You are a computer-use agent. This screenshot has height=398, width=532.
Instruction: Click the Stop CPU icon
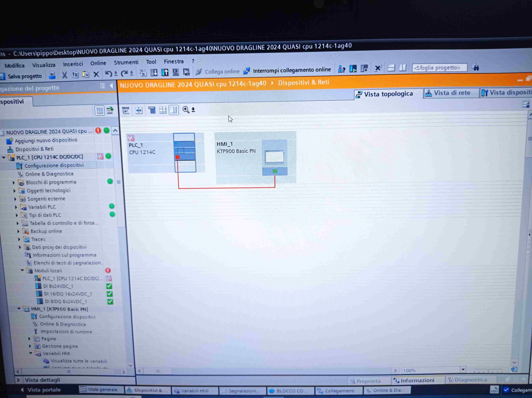click(x=364, y=69)
